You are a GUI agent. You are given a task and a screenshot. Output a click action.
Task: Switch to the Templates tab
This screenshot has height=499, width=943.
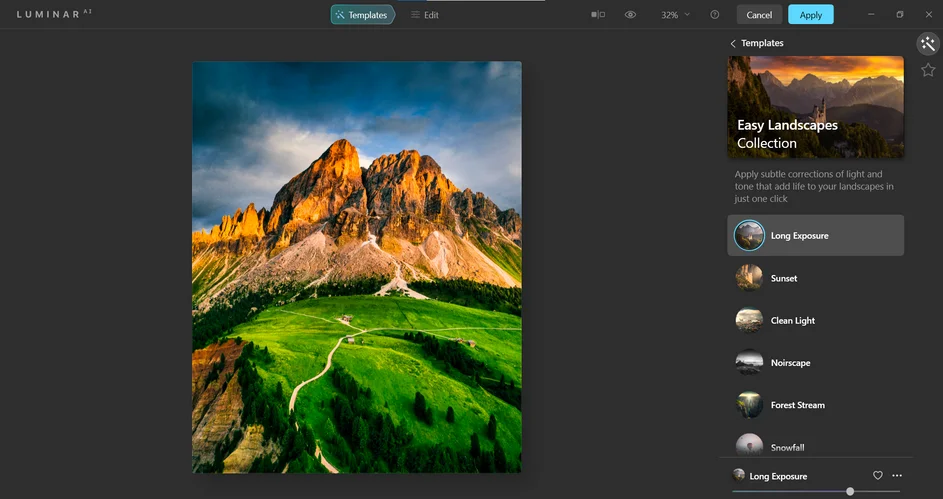(362, 15)
